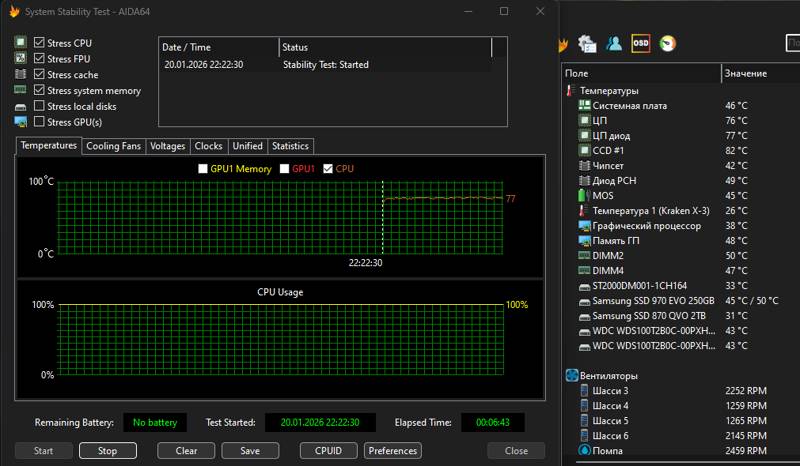The image size is (800, 466).
Task: Enable Stress local disks checkbox
Action: point(39,106)
